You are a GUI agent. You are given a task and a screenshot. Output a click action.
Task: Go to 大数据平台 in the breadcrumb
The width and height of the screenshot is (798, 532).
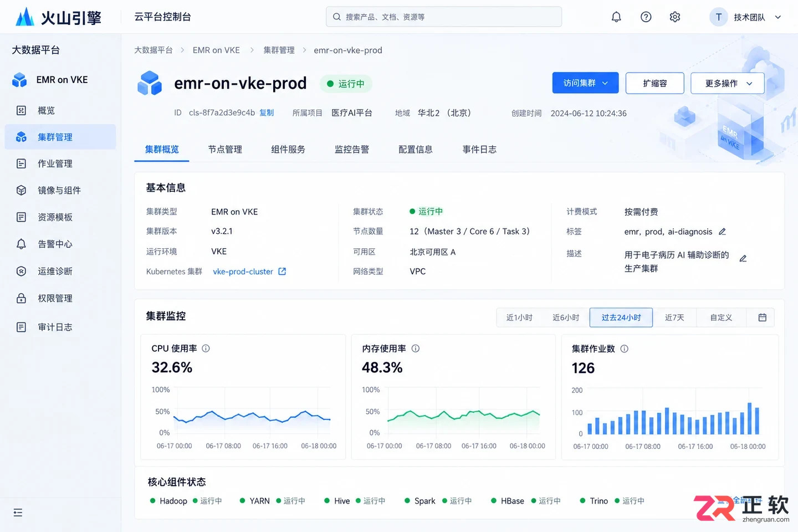(154, 50)
